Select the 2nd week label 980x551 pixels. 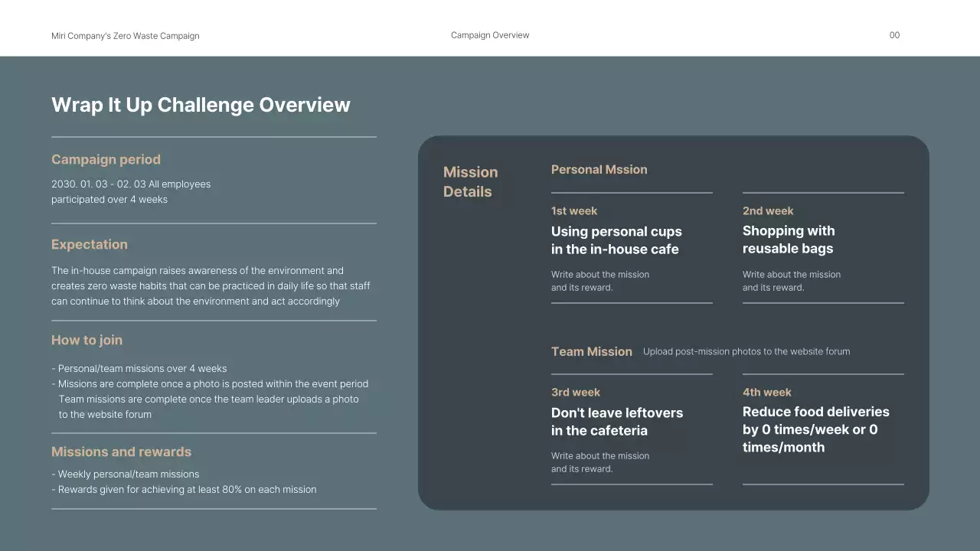click(x=767, y=210)
